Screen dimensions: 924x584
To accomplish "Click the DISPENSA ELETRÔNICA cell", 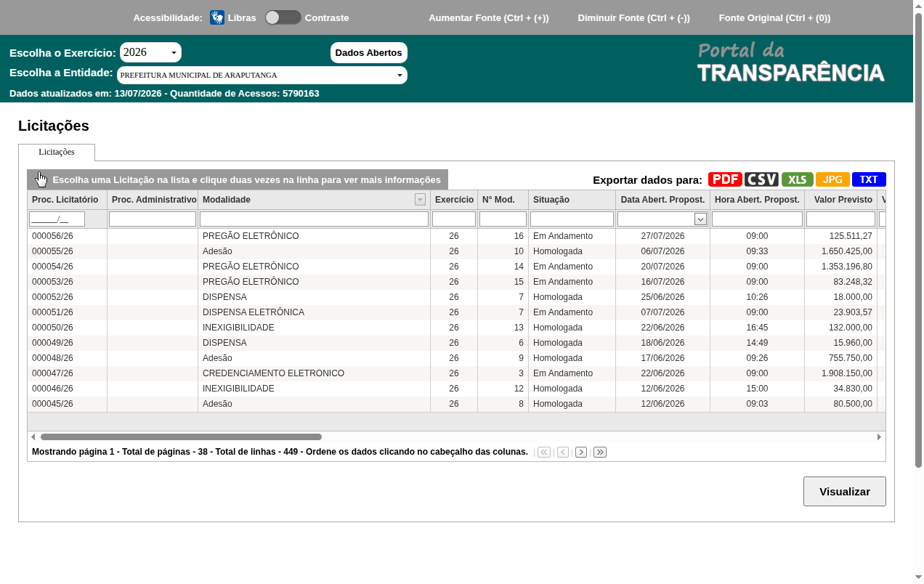I will coord(314,312).
